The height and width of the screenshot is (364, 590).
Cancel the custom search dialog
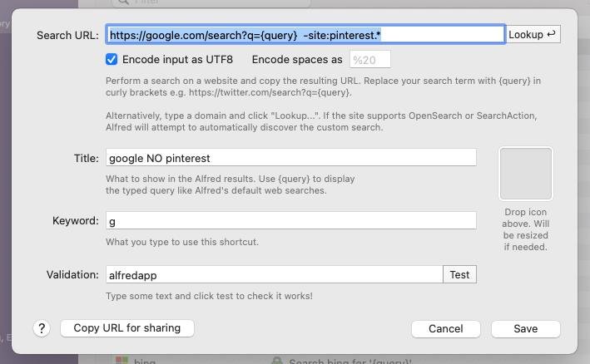pos(445,328)
